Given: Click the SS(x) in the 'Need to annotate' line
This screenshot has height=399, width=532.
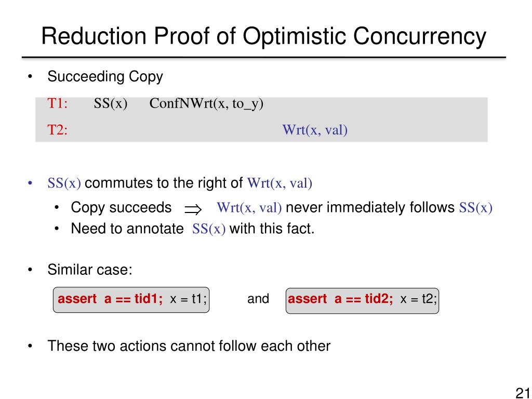Looking at the screenshot, I should (209, 229).
